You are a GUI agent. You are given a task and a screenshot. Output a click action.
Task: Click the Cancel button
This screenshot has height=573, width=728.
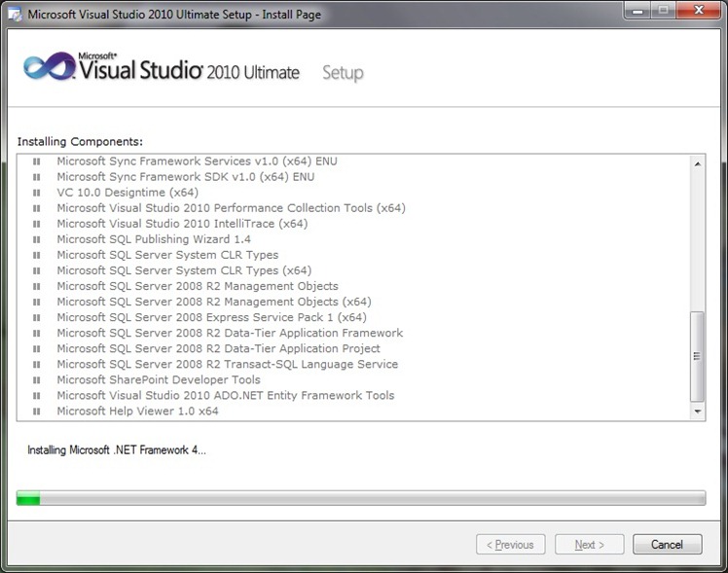[668, 544]
